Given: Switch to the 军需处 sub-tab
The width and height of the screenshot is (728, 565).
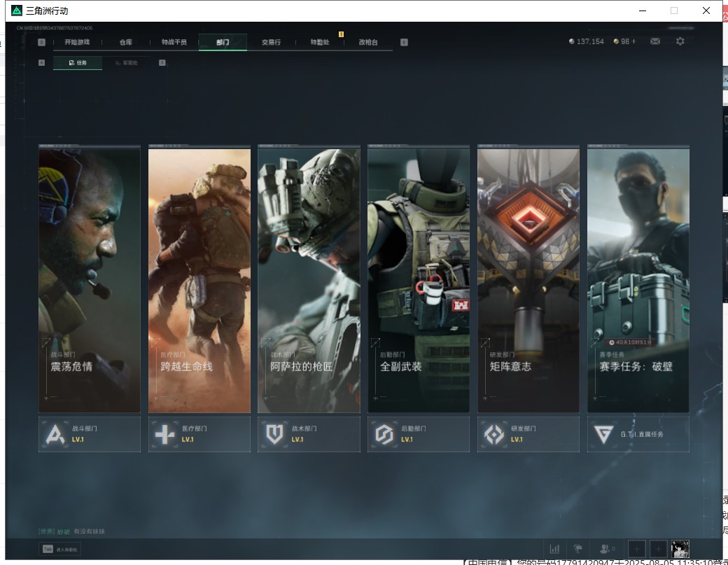Looking at the screenshot, I should click(127, 63).
